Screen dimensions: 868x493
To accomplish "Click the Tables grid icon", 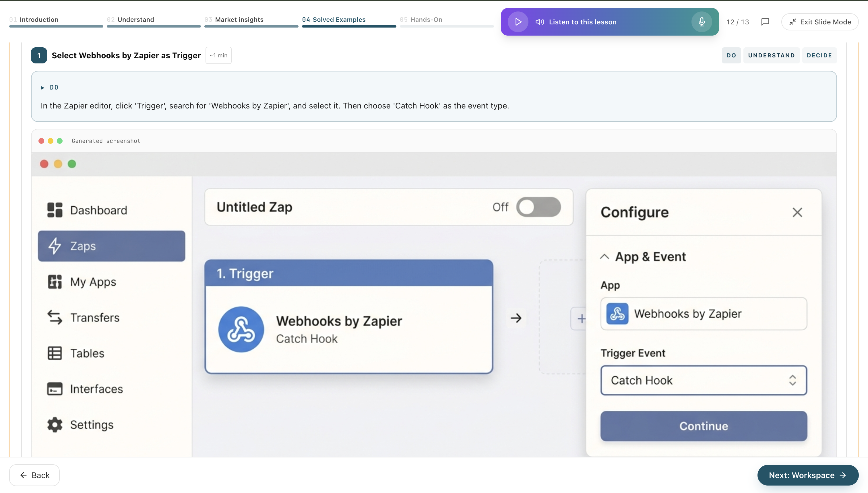I will 55,353.
